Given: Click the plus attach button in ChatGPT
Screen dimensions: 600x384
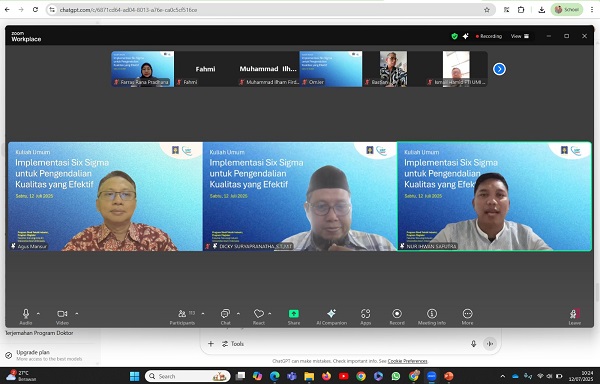Looking at the screenshot, I should [x=210, y=344].
